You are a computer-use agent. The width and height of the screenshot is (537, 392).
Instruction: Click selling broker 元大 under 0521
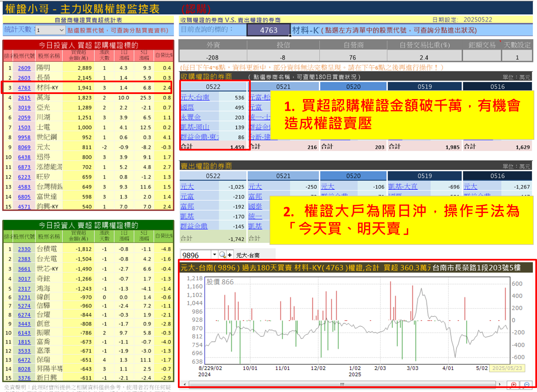coord(255,187)
